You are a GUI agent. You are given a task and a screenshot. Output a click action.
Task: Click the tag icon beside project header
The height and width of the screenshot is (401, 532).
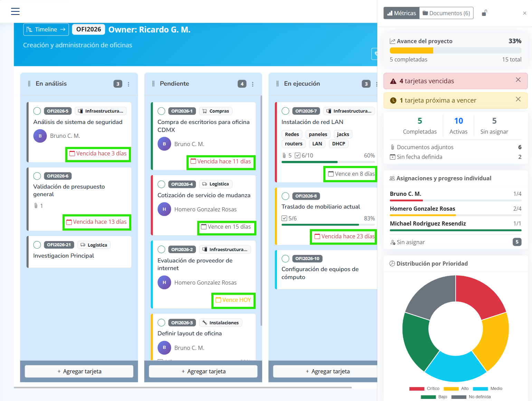pyautogui.click(x=375, y=54)
